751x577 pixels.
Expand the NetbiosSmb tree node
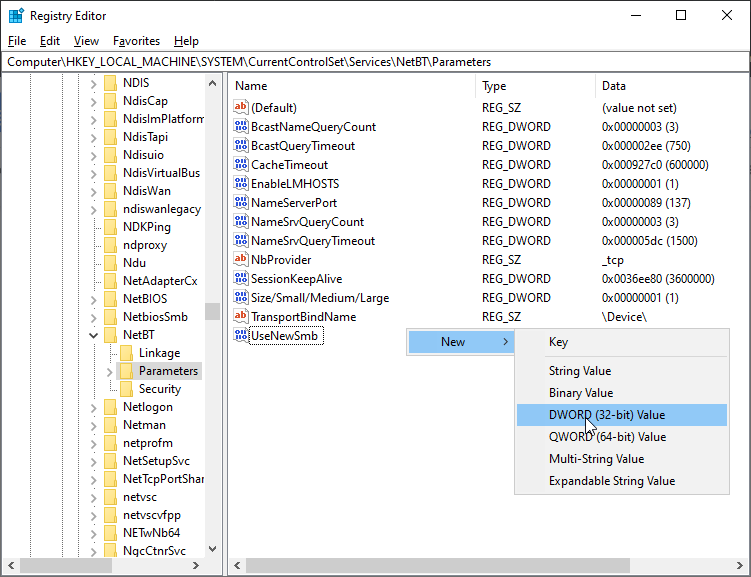(94, 317)
